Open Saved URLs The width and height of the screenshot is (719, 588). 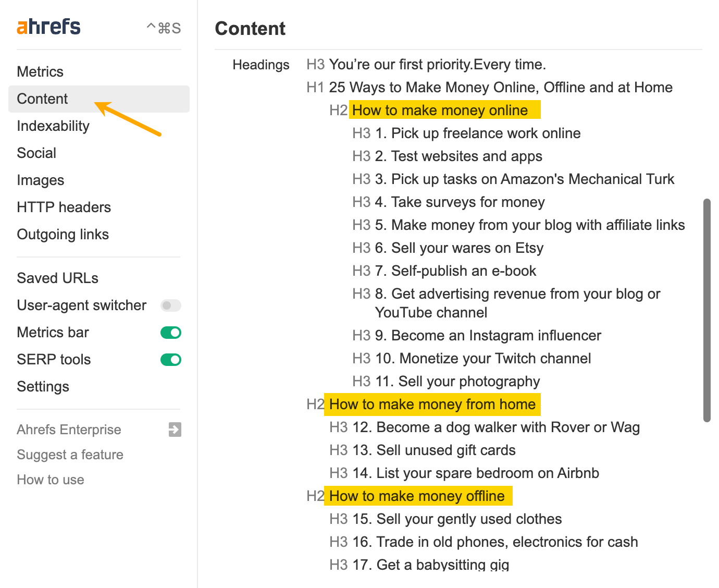point(57,278)
